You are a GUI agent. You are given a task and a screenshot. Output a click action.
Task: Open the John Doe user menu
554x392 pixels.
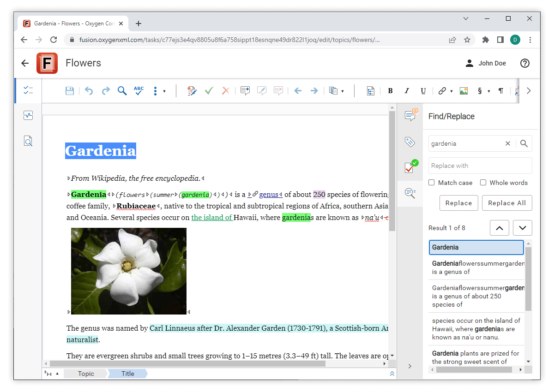point(486,63)
